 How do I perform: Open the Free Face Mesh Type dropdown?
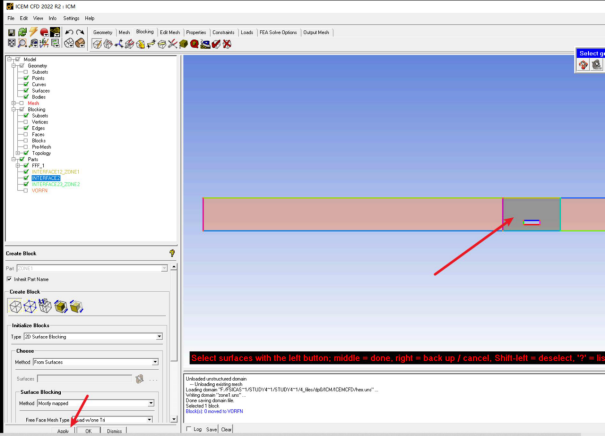pos(149,420)
